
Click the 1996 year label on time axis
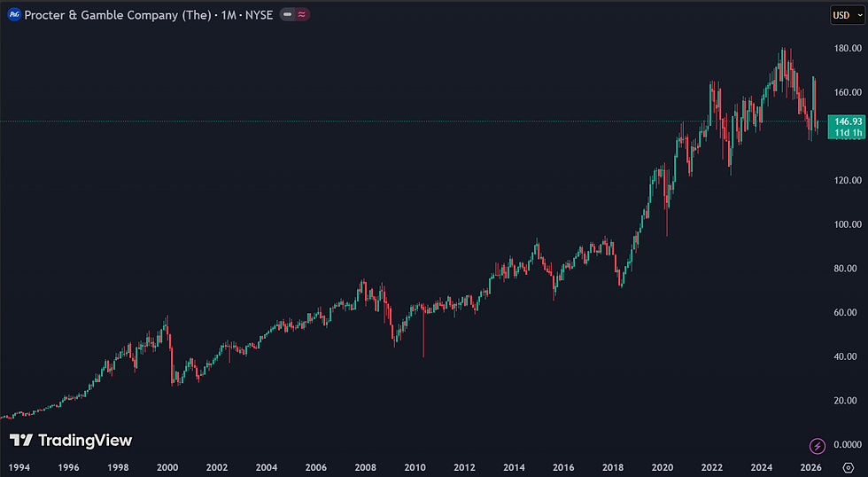pos(68,467)
